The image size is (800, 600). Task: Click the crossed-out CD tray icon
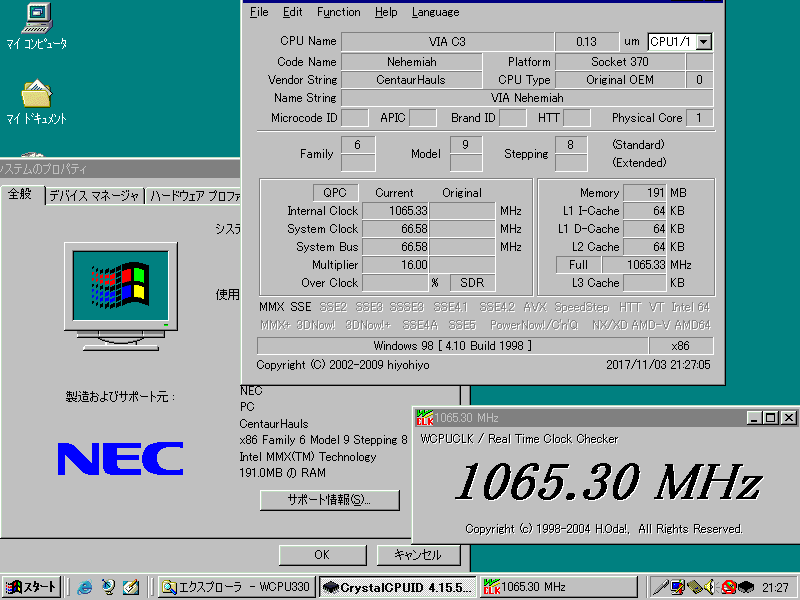click(728, 587)
